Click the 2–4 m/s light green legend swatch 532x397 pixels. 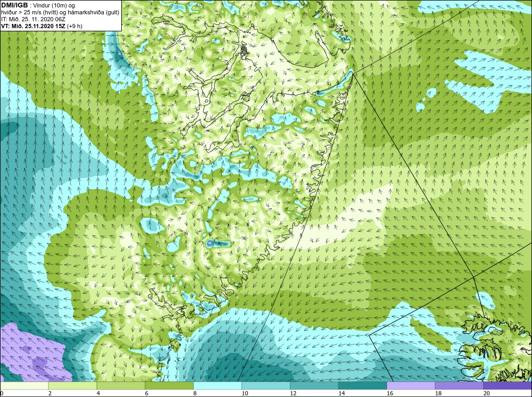tap(72, 386)
